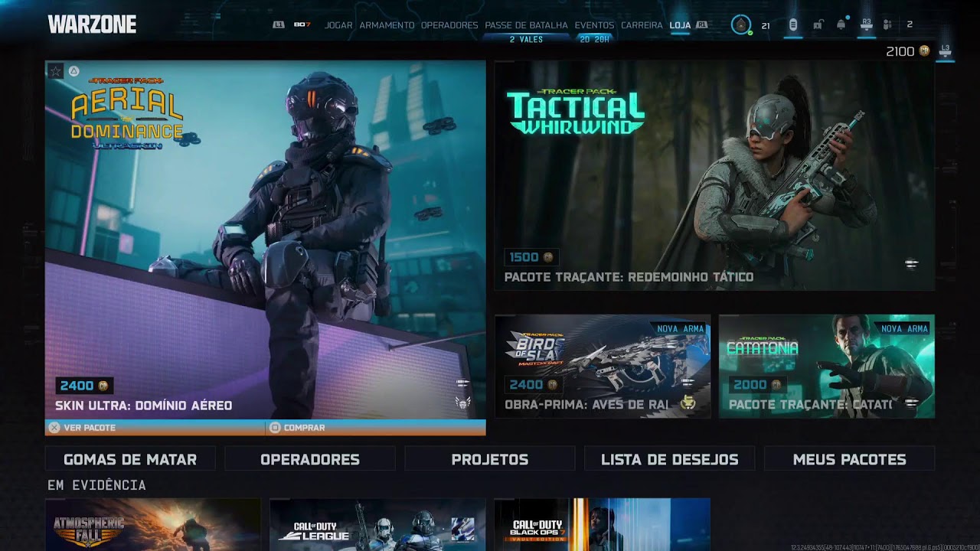Screen dimensions: 980x551
Task: Go to the OPERADORES tab in the top navigation
Action: pos(449,25)
